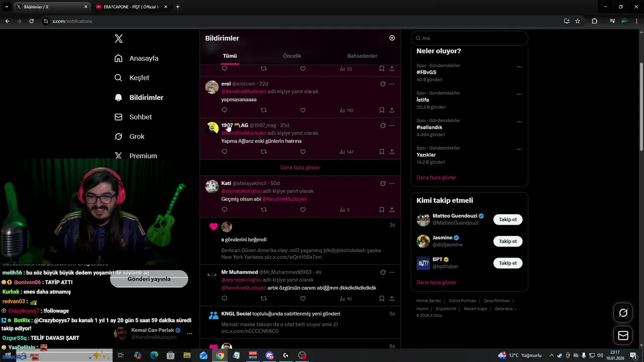This screenshot has height=362, width=644.
Task: Open Kati's profile avatar
Action: [x=212, y=187]
